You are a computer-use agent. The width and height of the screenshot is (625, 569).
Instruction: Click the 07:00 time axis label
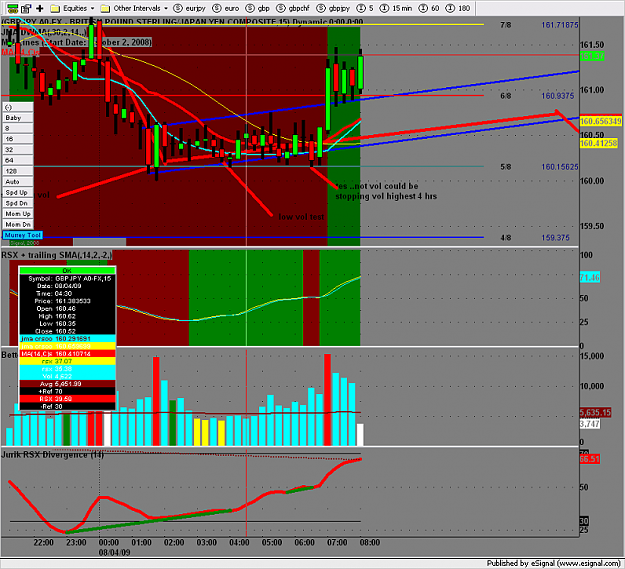[x=337, y=543]
